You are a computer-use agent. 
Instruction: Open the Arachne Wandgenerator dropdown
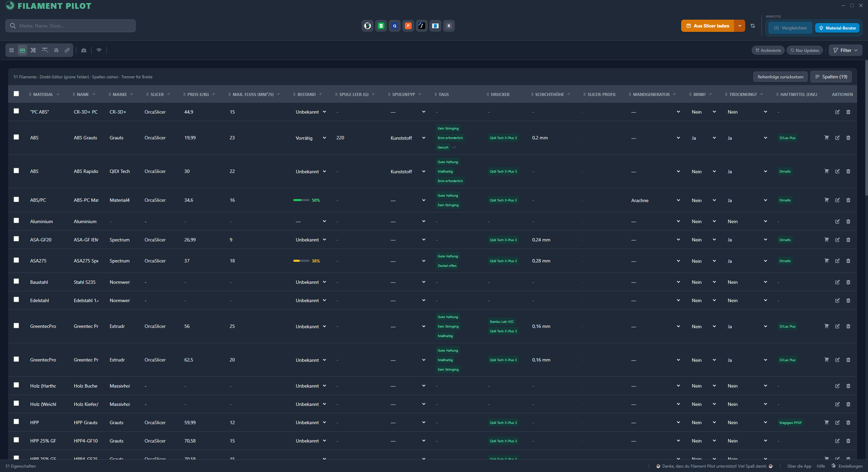[656, 200]
